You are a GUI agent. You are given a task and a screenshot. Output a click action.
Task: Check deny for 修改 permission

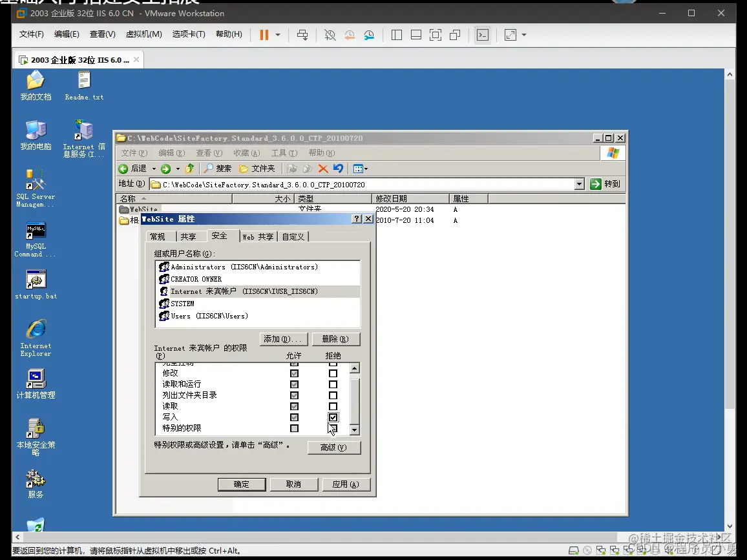coord(333,373)
